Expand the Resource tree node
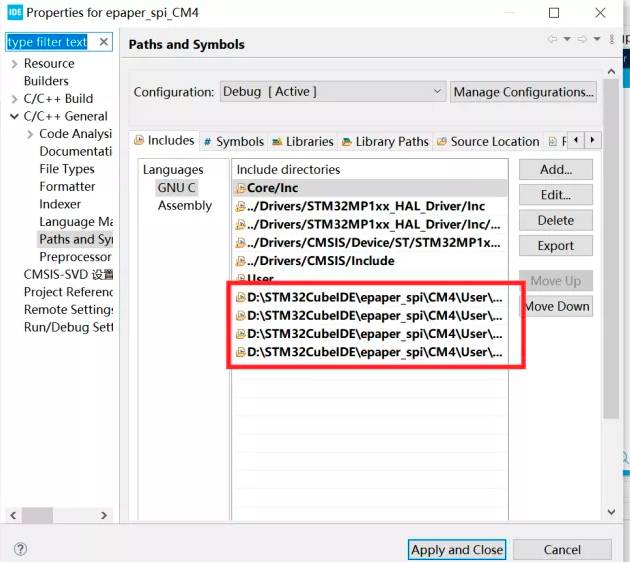The height and width of the screenshot is (563, 630). pyautogui.click(x=14, y=64)
